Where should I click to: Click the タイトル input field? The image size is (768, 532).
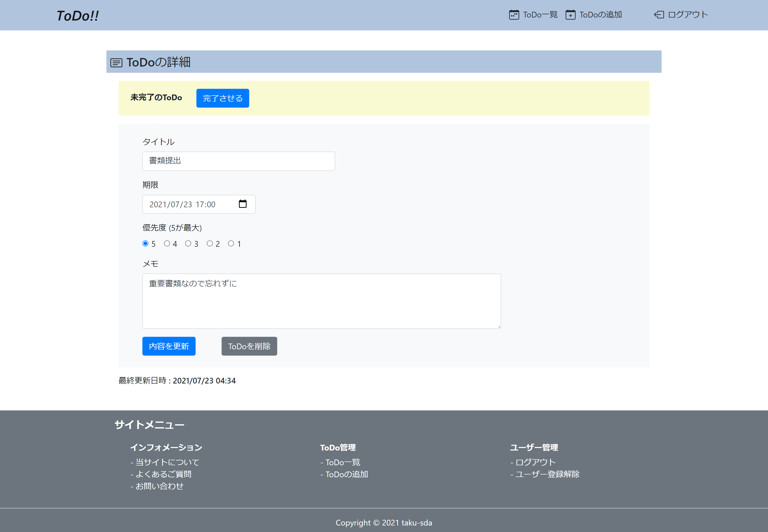click(x=239, y=161)
